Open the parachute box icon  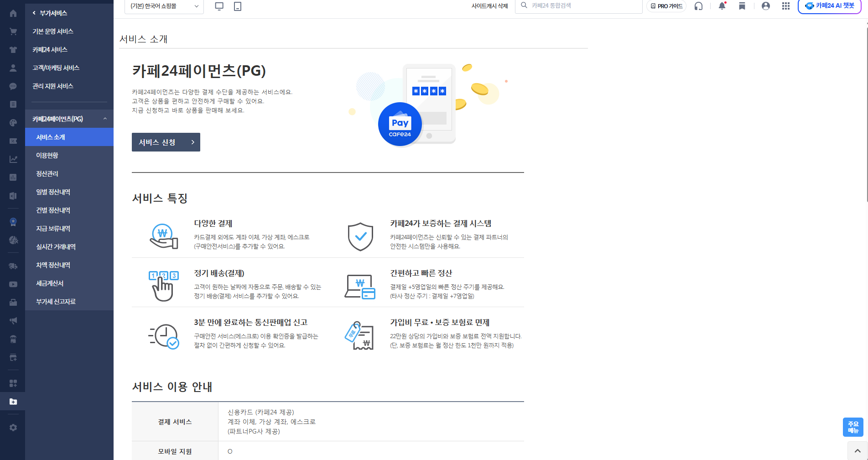pos(13,339)
